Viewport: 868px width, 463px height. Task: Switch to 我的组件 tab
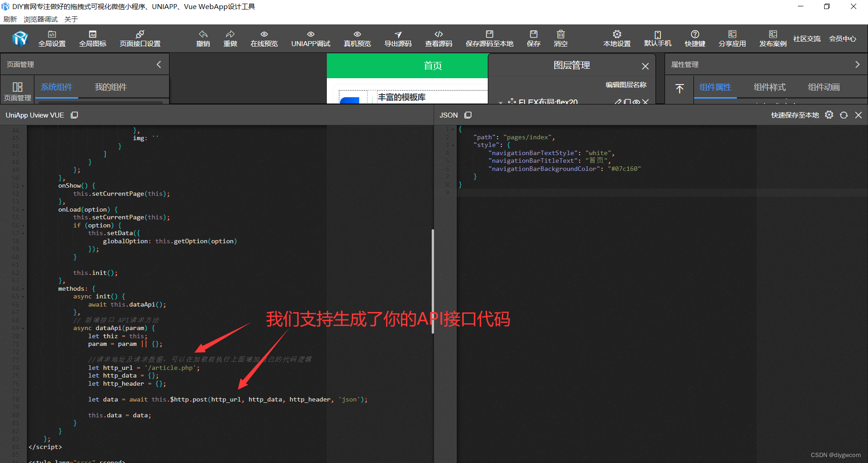[111, 87]
